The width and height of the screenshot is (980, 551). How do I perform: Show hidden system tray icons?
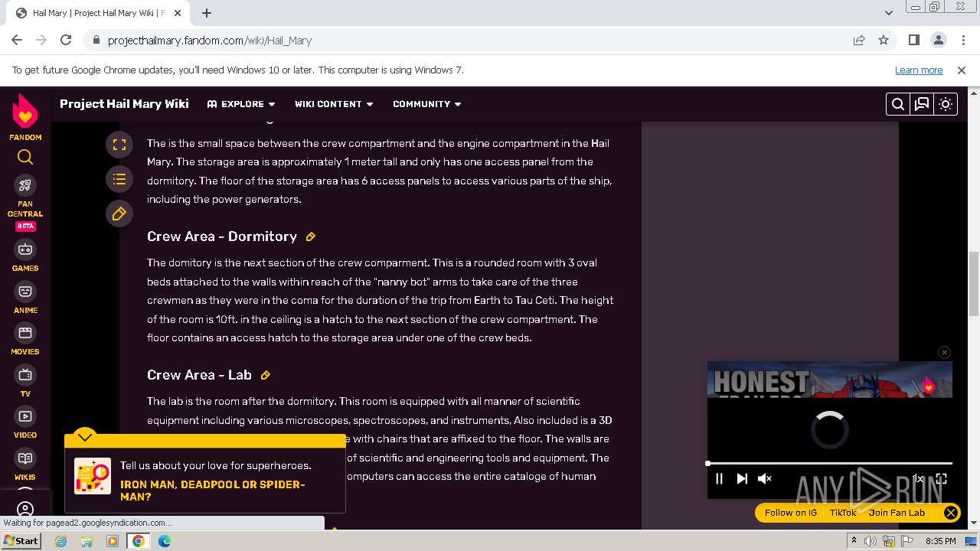point(854,541)
